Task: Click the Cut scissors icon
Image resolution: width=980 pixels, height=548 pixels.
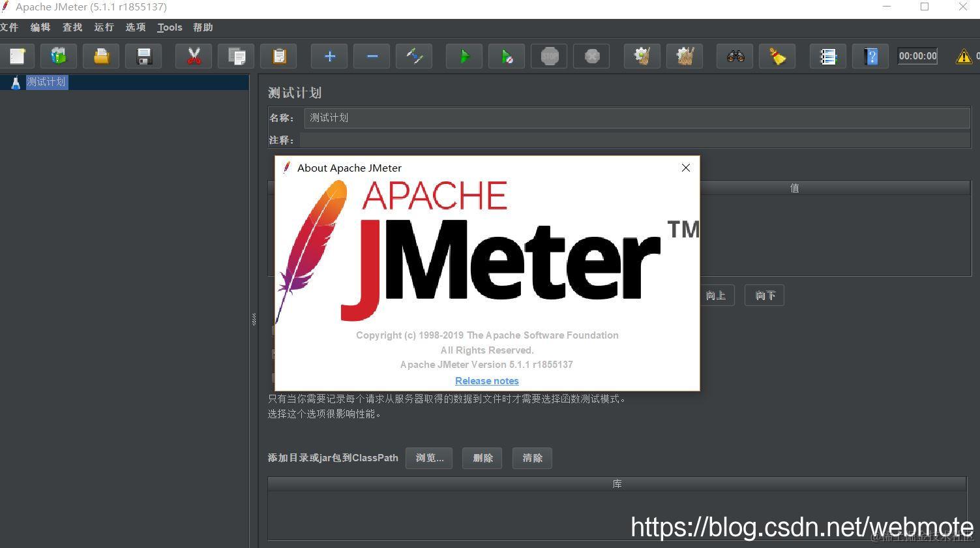Action: tap(194, 56)
